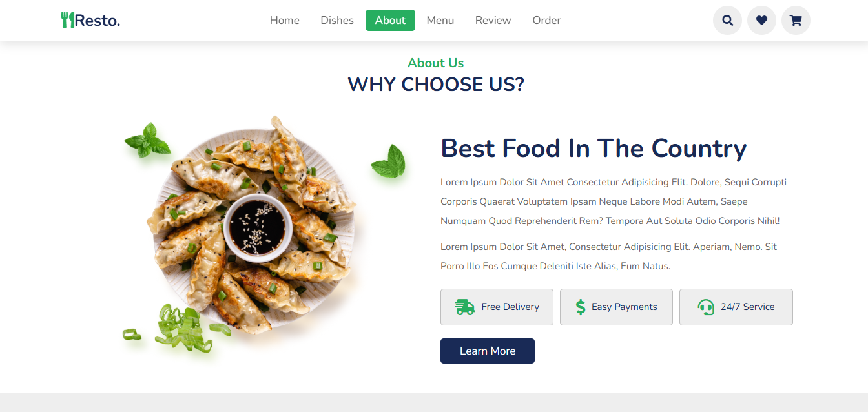Select the active About tab
Screen dimensions: 868x412
tap(390, 21)
